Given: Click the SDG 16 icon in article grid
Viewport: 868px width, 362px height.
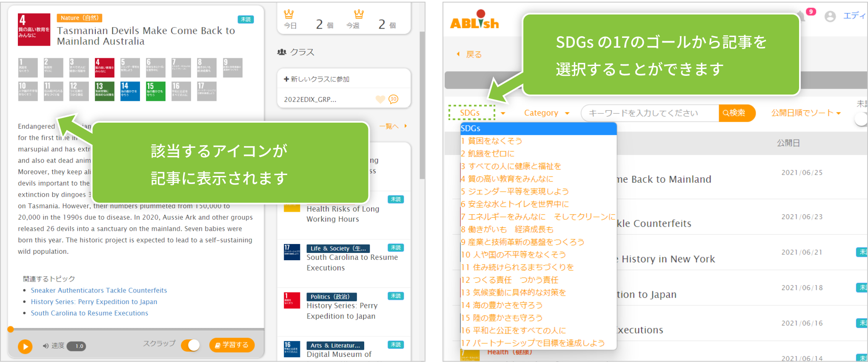Looking at the screenshot, I should 181,91.
